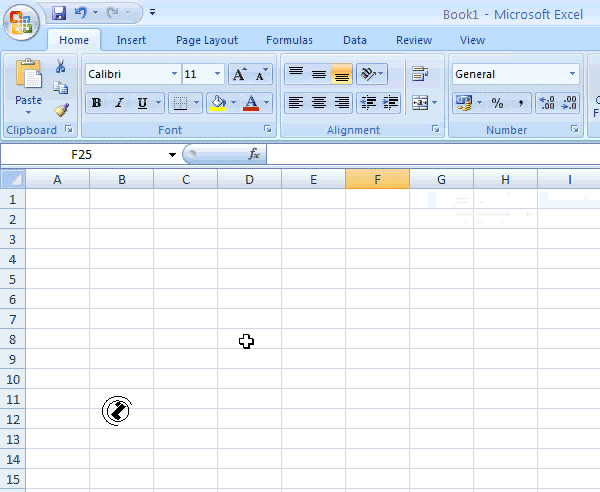Image resolution: width=600 pixels, height=492 pixels.
Task: Click the Save icon in Quick Access
Action: click(x=59, y=13)
